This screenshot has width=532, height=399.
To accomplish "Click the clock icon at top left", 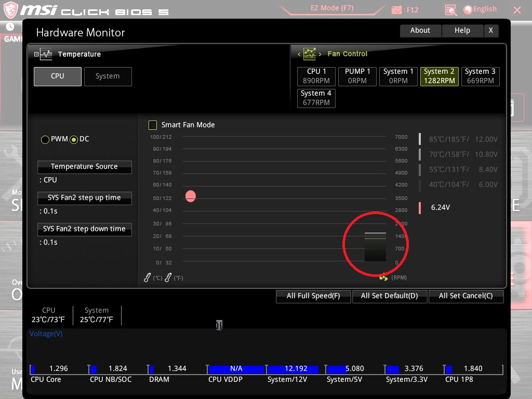I will coord(10,27).
